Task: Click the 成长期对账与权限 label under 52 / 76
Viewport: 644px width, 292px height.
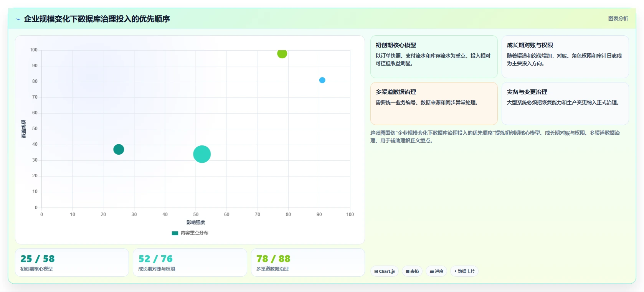Action: tap(157, 269)
